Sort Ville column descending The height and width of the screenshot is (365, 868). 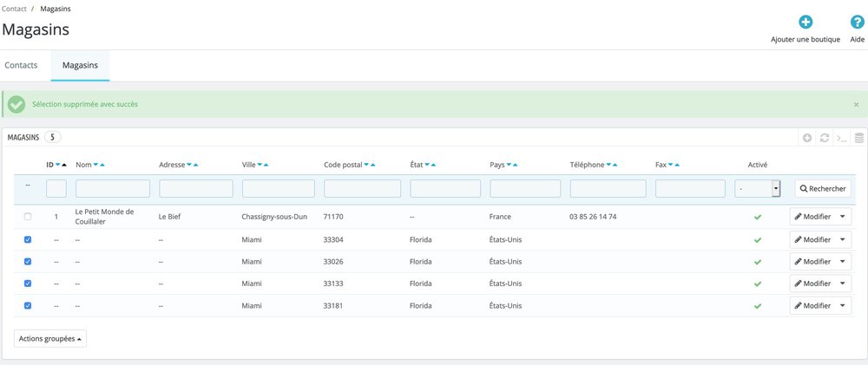pyautogui.click(x=260, y=165)
